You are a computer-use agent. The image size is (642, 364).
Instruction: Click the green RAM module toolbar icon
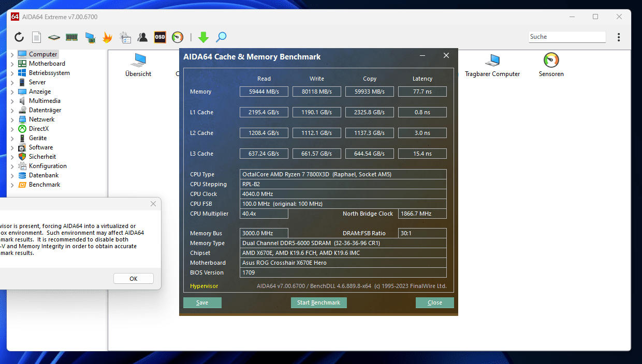click(71, 37)
